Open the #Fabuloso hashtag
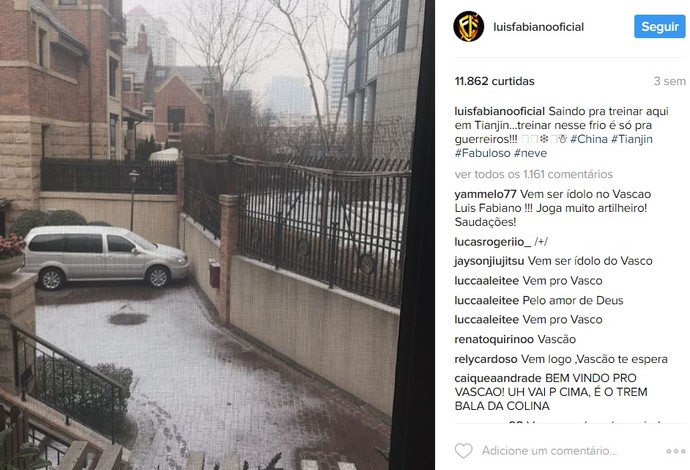Image resolution: width=690 pixels, height=470 pixels. point(483,153)
